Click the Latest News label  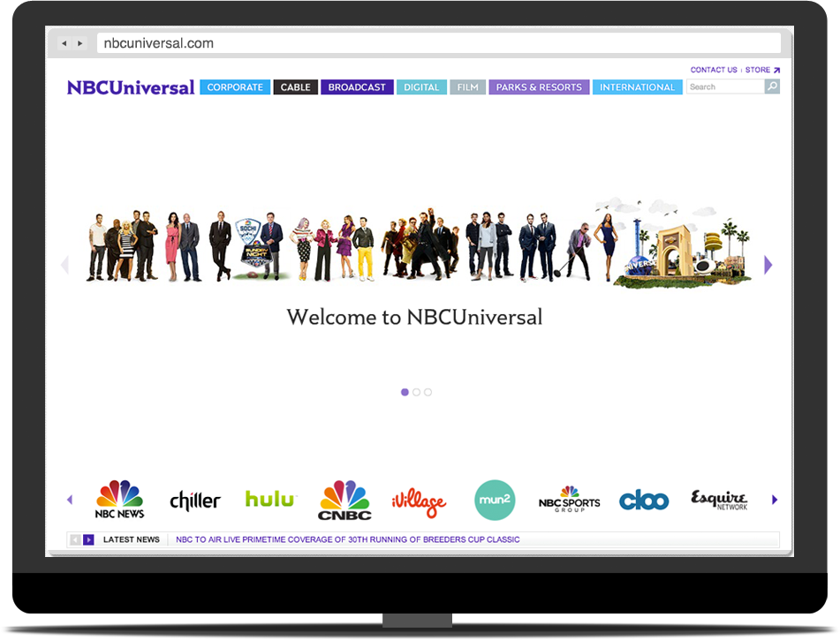(132, 540)
